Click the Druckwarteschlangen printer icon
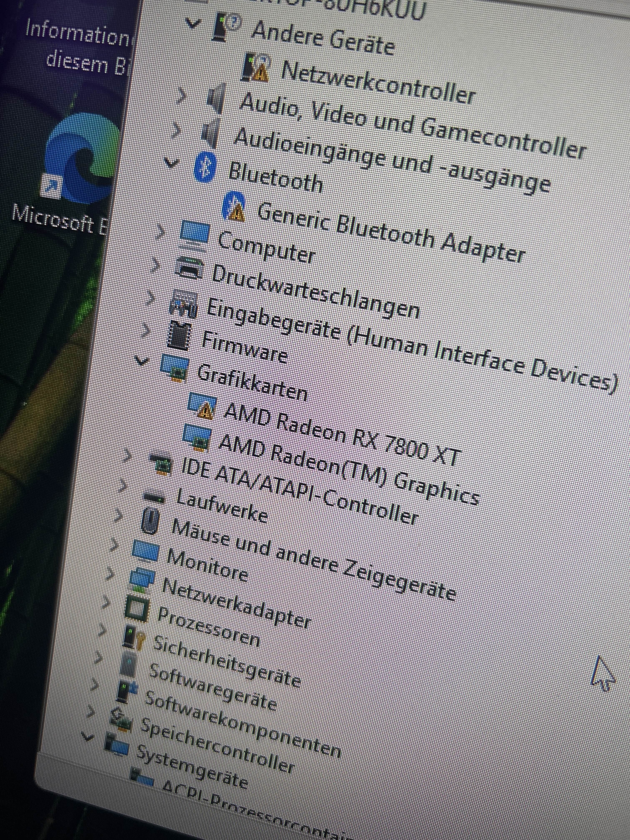The image size is (630, 840). [x=190, y=267]
